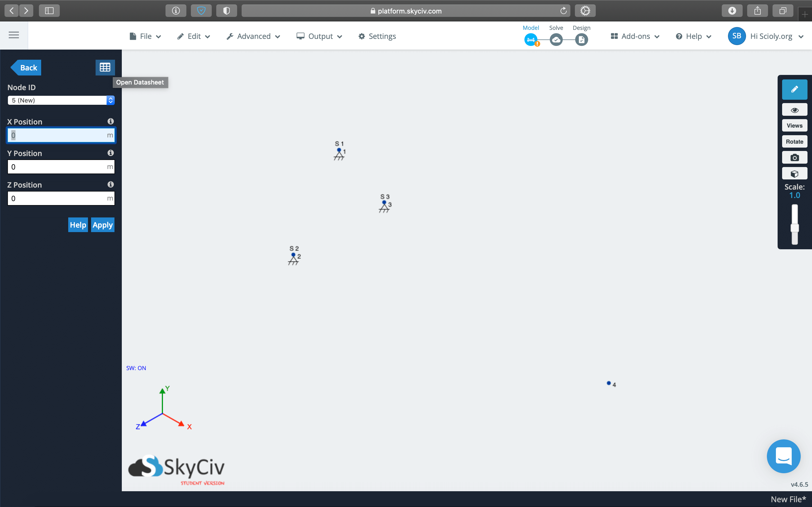Click the Apply button
Image resolution: width=812 pixels, height=507 pixels.
pyautogui.click(x=103, y=225)
